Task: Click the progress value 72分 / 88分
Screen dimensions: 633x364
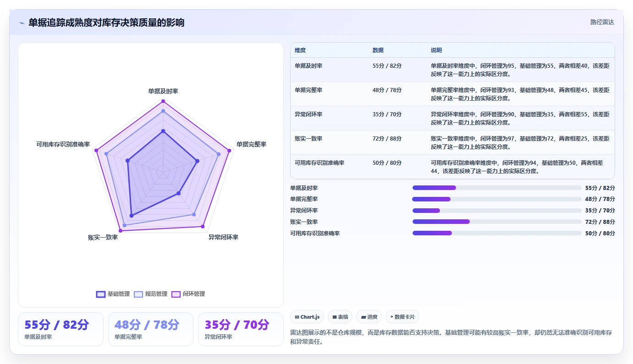Action: (x=600, y=222)
